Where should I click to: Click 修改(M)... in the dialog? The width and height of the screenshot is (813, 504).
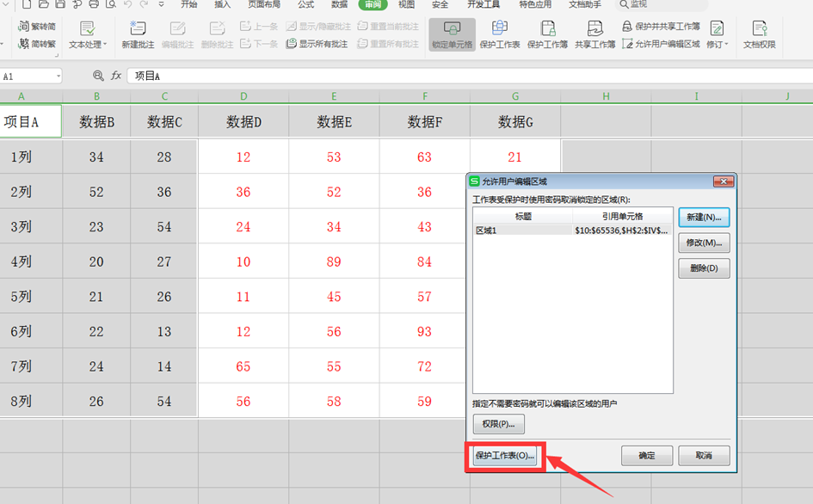tap(704, 243)
